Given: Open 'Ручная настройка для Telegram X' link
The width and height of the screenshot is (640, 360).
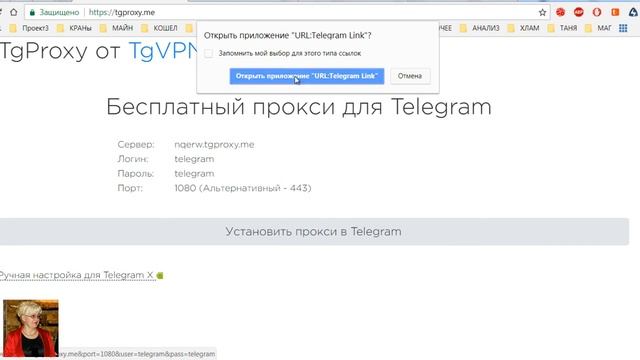Looking at the screenshot, I should coord(77,275).
